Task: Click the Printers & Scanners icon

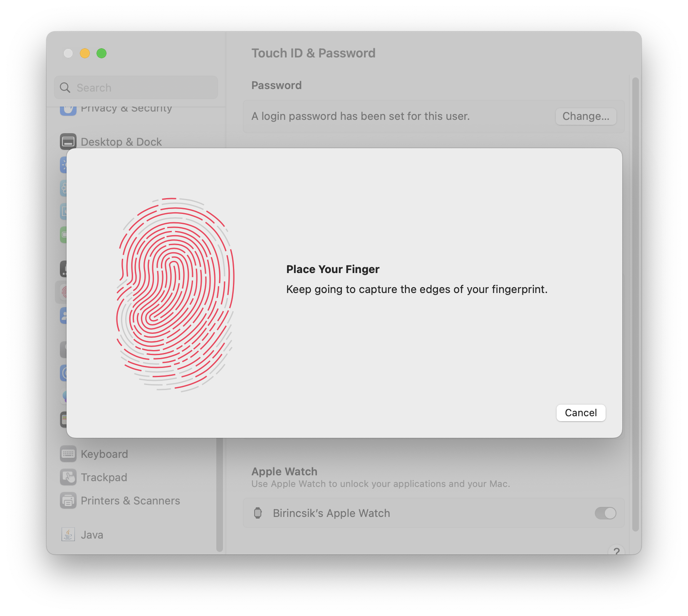Action: point(68,501)
